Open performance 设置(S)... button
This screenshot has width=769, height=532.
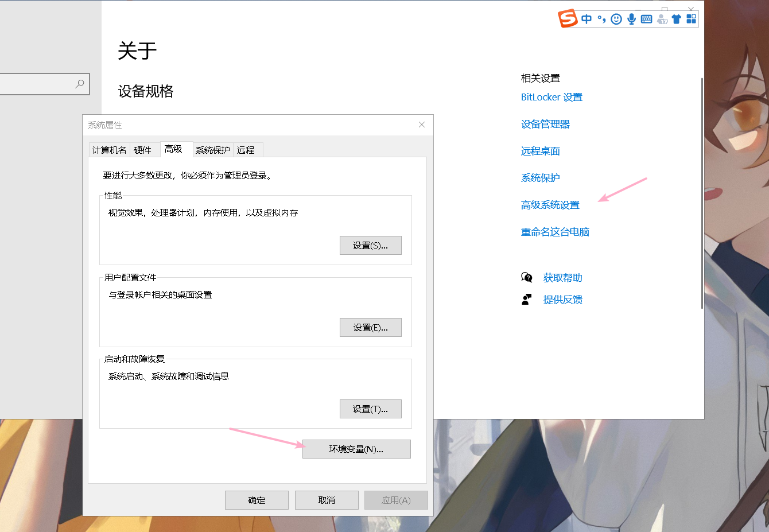[x=370, y=245]
